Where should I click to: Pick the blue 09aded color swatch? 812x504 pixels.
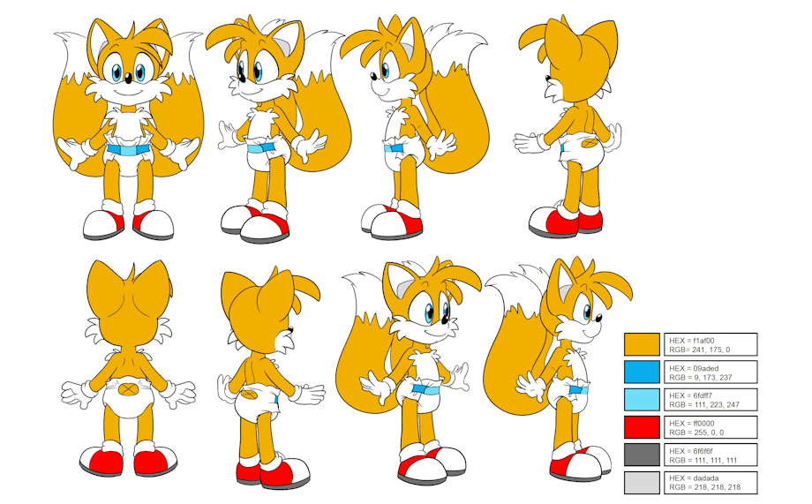(642, 372)
